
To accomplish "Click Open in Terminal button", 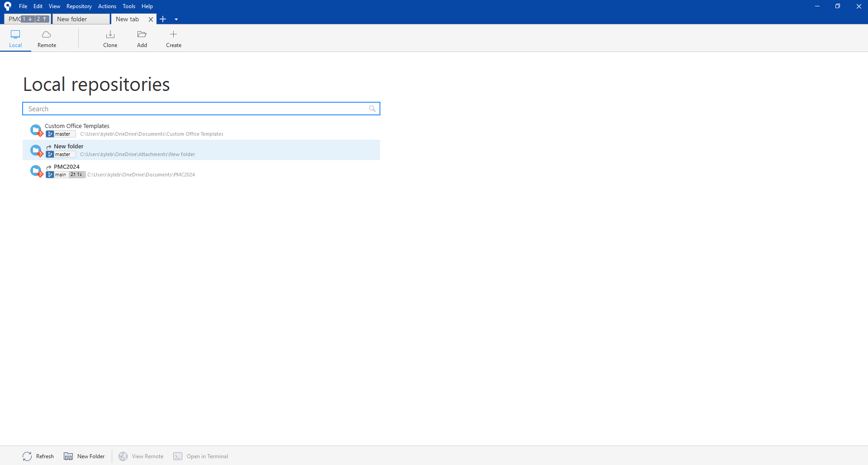I will point(201,456).
